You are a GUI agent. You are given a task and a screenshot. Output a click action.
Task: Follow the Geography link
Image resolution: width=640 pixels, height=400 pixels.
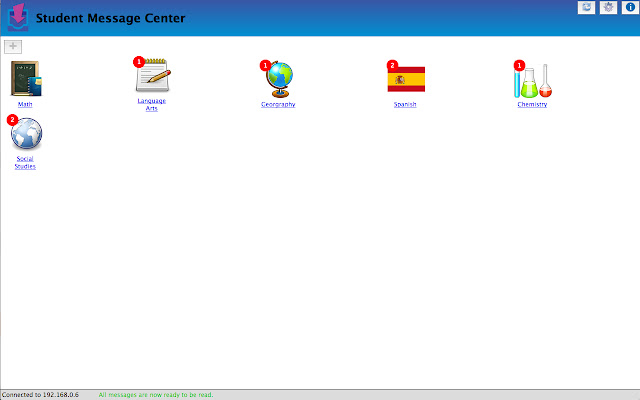coord(278,104)
